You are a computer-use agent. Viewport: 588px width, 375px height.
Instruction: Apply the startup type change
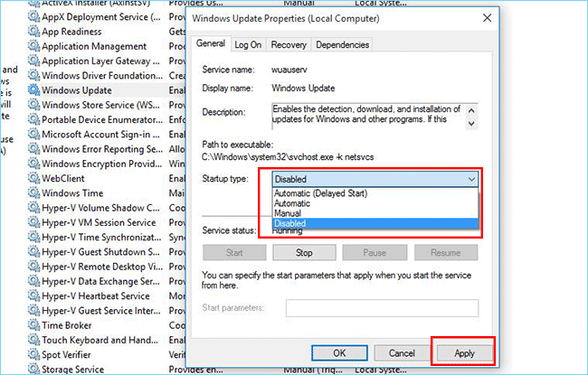(x=464, y=353)
